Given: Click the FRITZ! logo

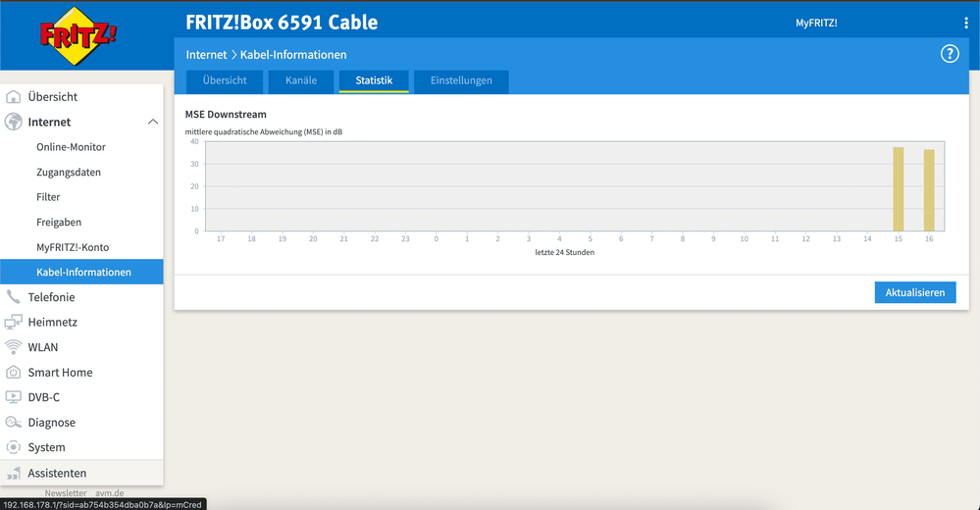Looking at the screenshot, I should [77, 35].
